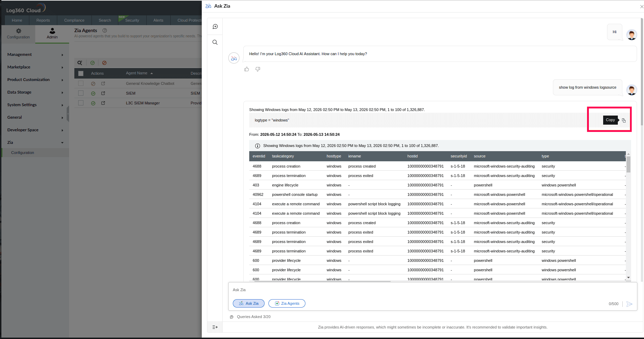This screenshot has width=644, height=339.
Task: Check the SIEM agent row checkbox
Action: tap(81, 93)
